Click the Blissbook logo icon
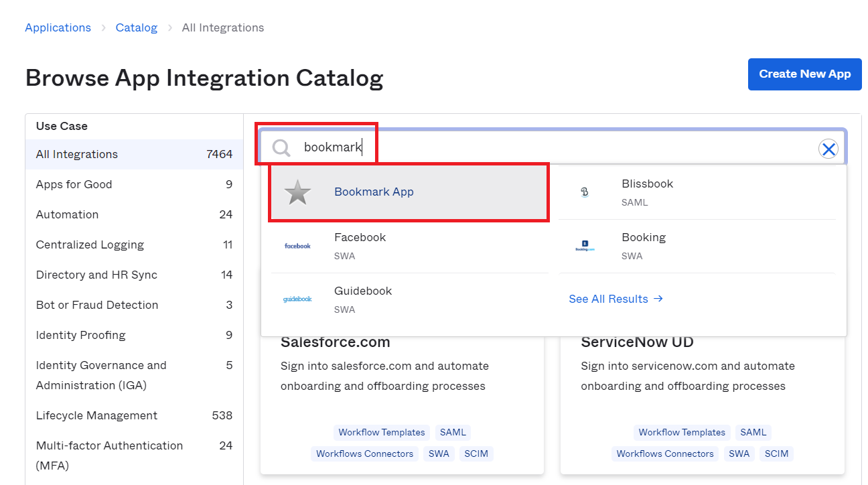868x485 pixels. (585, 192)
